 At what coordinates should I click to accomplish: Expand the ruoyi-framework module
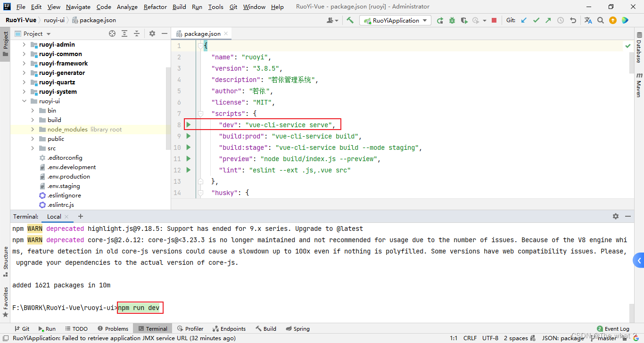[x=24, y=64]
